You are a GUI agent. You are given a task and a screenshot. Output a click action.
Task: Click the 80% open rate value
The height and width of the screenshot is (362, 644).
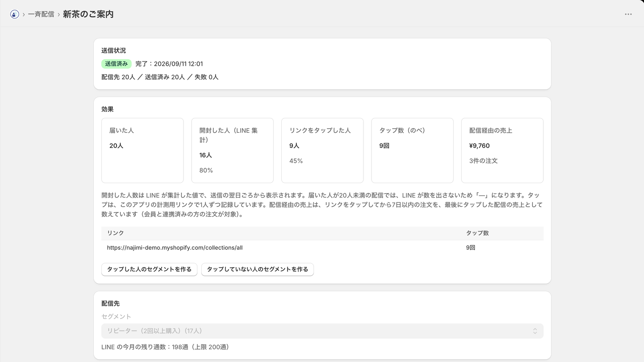[206, 170]
